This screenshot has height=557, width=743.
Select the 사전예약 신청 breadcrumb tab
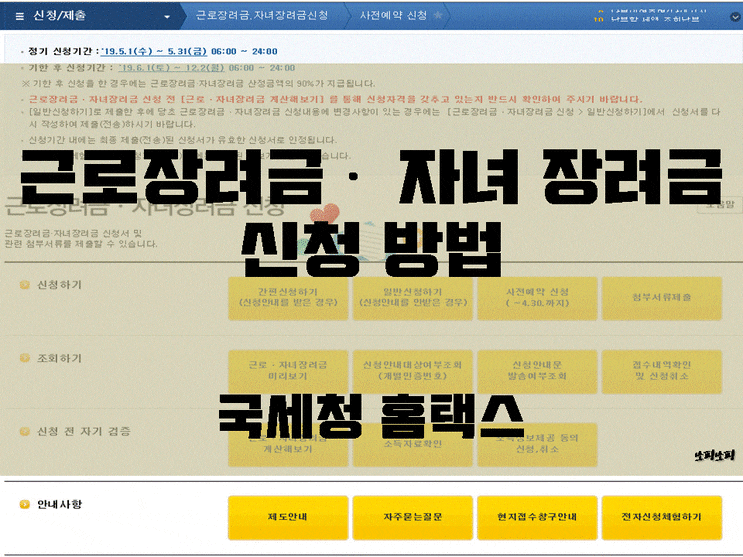393,15
